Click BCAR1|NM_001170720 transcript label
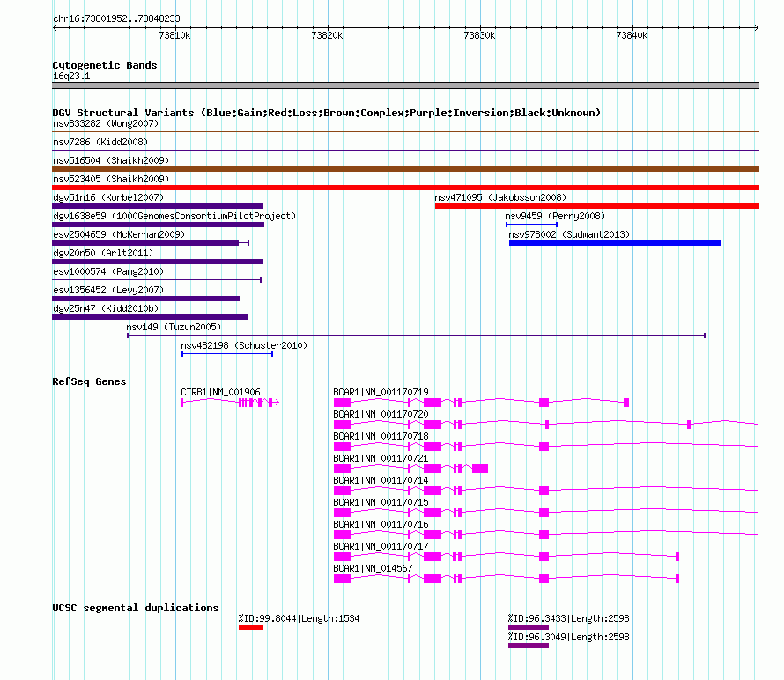784x680 pixels. pyautogui.click(x=381, y=414)
